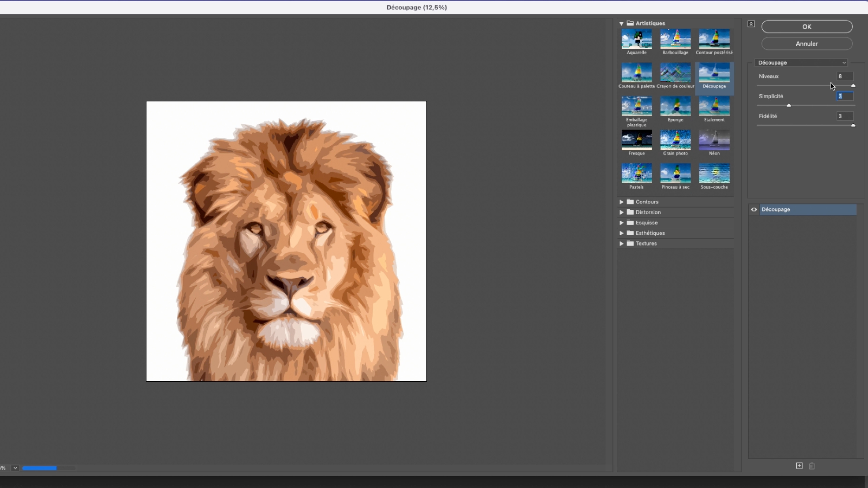Apply the Fresque filter thumbnail
Viewport: 868px width, 488px height.
[x=636, y=140]
